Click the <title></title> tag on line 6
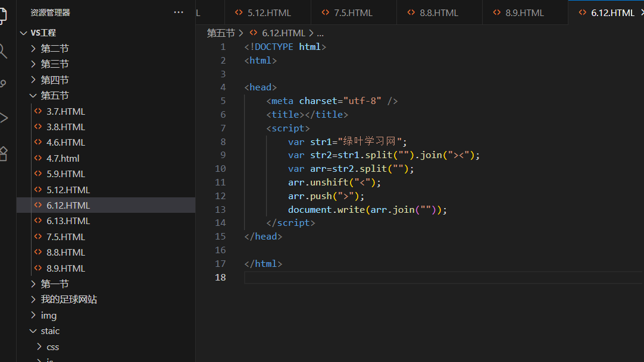The height and width of the screenshot is (362, 644). click(307, 114)
